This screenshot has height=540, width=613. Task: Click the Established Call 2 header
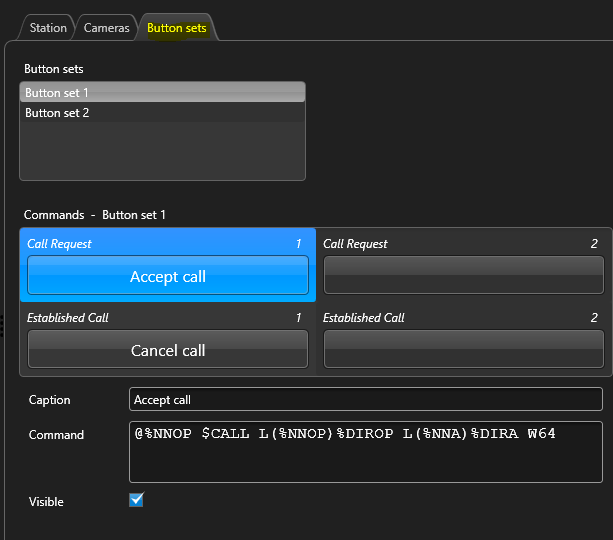pyautogui.click(x=364, y=318)
